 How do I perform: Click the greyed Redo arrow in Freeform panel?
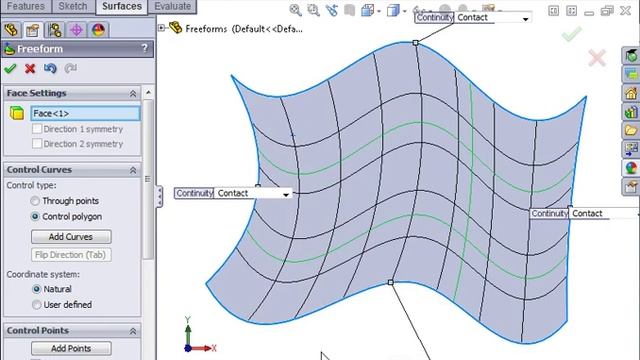point(70,69)
